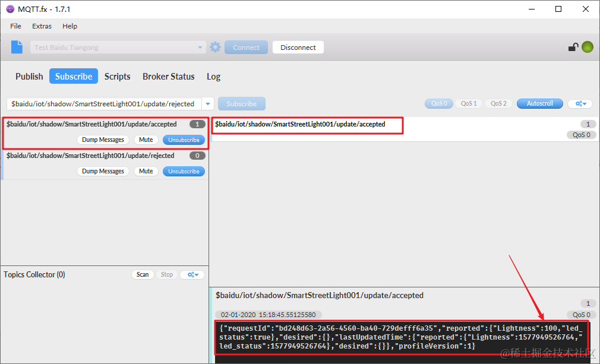Open the Broker Status tab
Image resolution: width=600 pixels, height=364 pixels.
168,76
